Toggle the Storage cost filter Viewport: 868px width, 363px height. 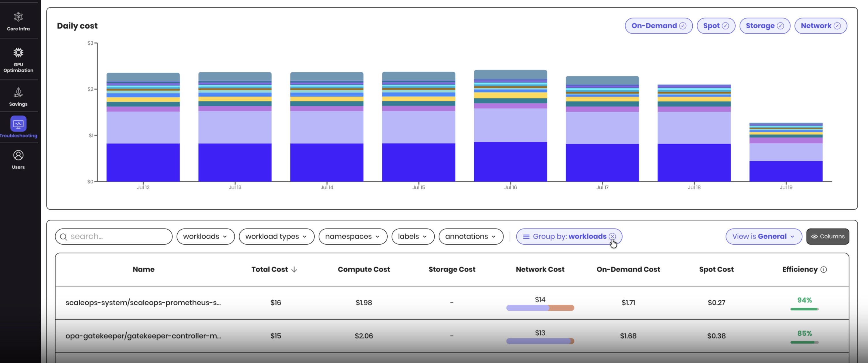coord(764,26)
